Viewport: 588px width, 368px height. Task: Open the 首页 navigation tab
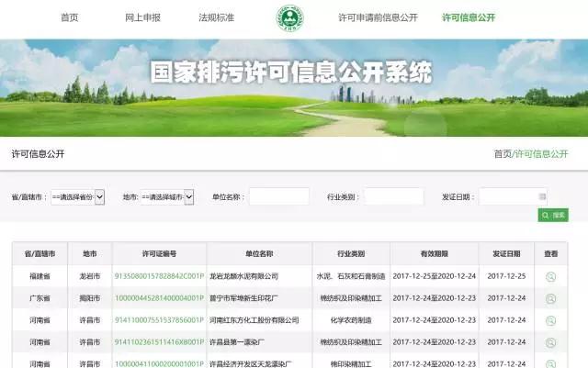click(69, 18)
